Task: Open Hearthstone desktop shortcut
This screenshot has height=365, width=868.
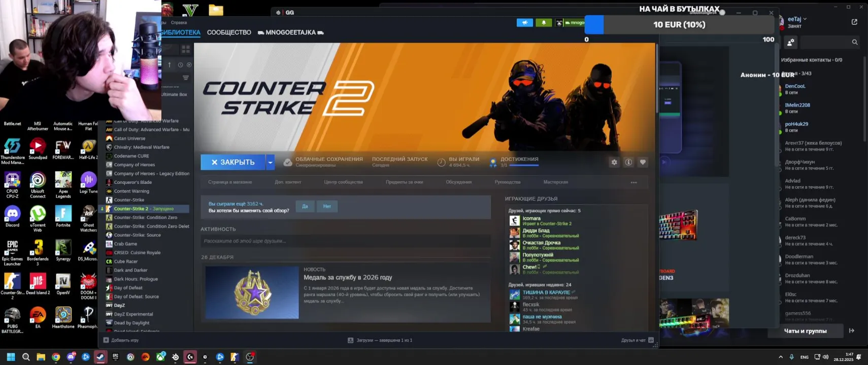Action: (x=63, y=318)
